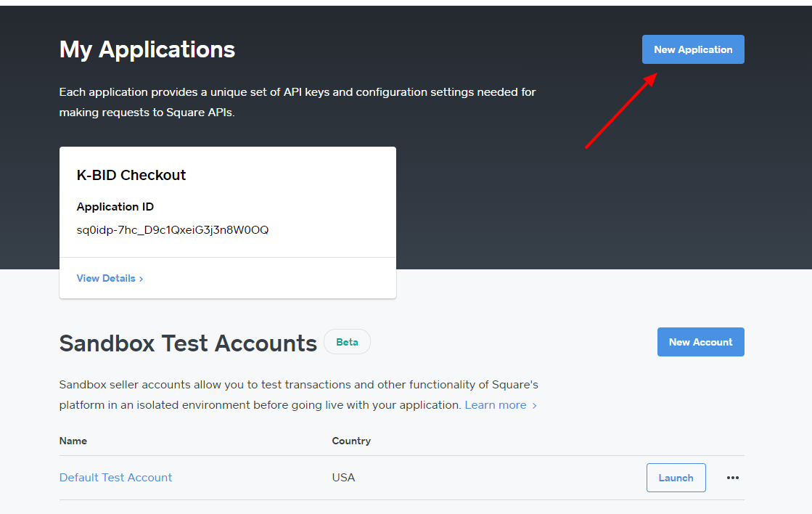Open the Learn more link

pyautogui.click(x=496, y=405)
